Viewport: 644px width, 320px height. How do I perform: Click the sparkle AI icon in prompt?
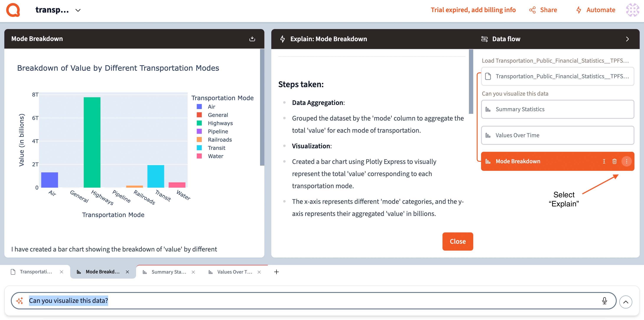coord(20,300)
